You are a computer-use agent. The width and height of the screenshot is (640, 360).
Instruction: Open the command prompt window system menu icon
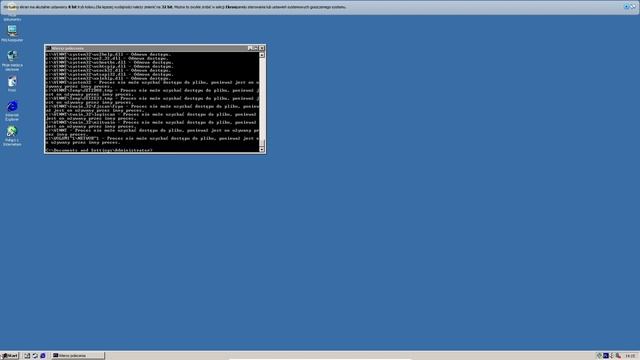pos(48,48)
